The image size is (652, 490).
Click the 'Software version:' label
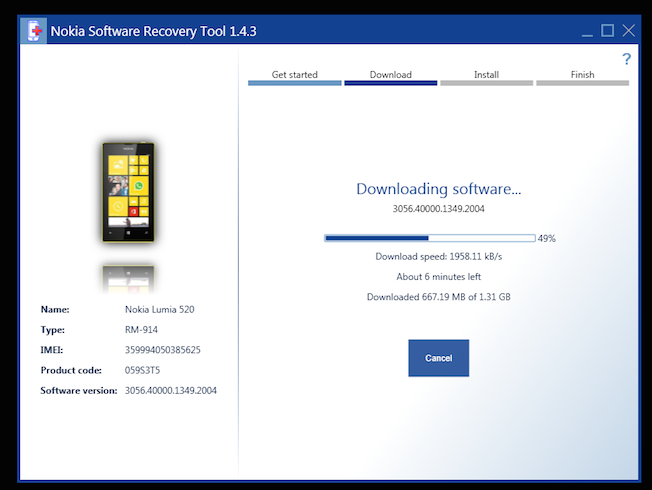(x=79, y=391)
